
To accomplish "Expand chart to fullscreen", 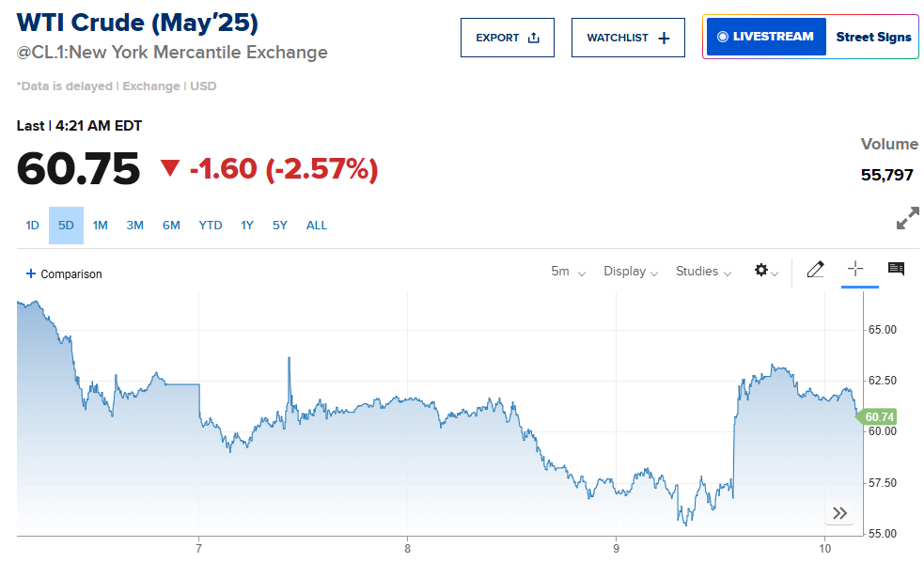I will [x=907, y=220].
